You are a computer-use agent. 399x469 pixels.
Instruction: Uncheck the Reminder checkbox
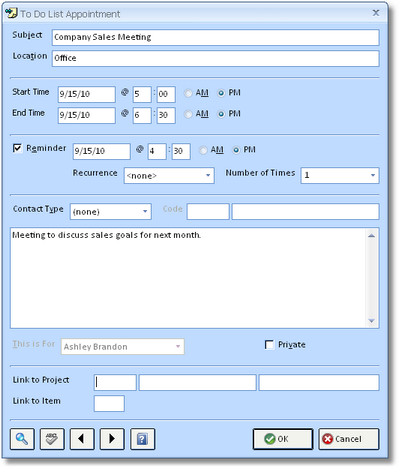coord(17,148)
